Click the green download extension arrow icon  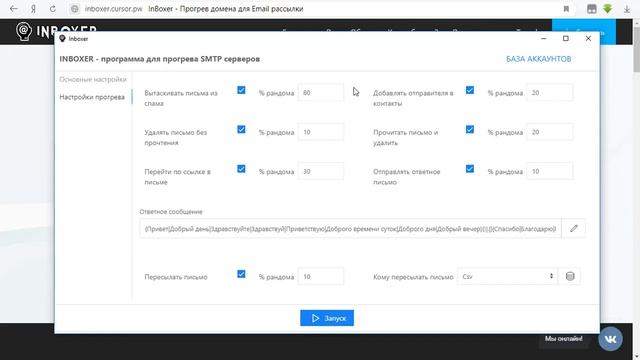click(608, 9)
